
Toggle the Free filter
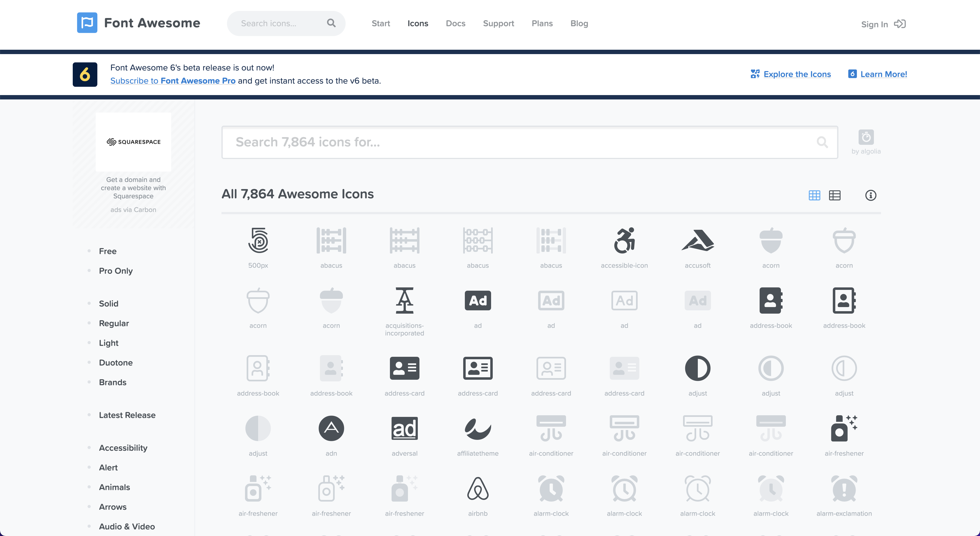coord(108,251)
